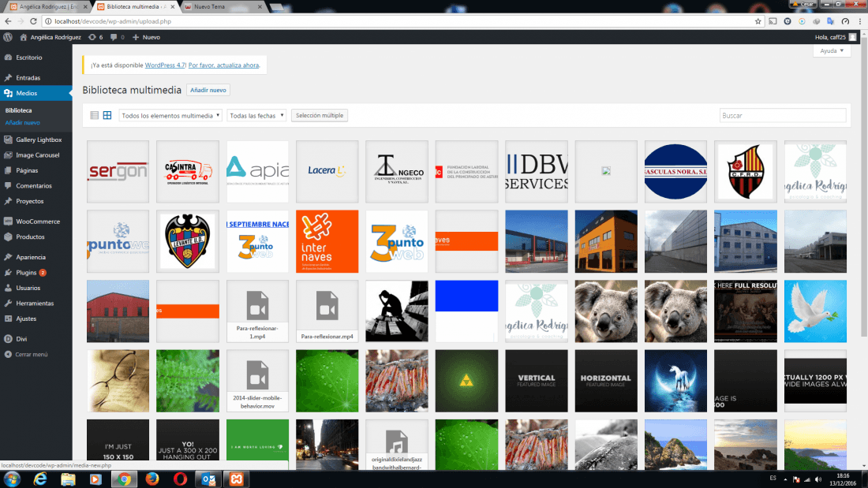Image resolution: width=868 pixels, height=488 pixels.
Task: Go back with browser back arrow
Action: 8,21
